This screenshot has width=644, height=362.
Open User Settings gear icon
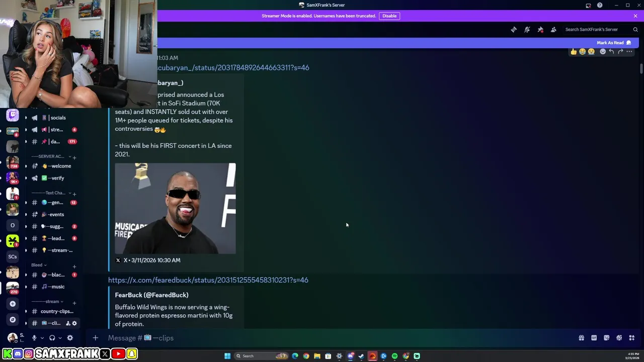click(70, 338)
